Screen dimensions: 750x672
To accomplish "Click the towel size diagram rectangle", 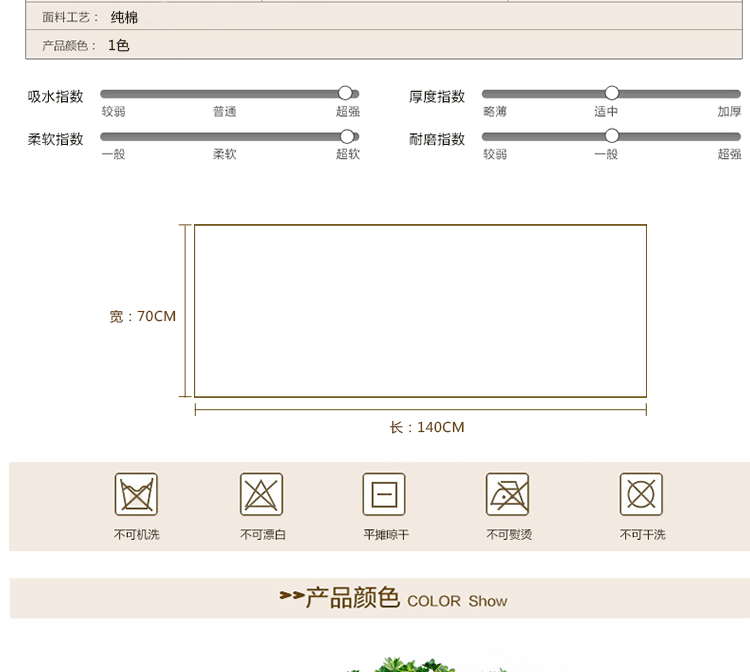I will click(420, 310).
